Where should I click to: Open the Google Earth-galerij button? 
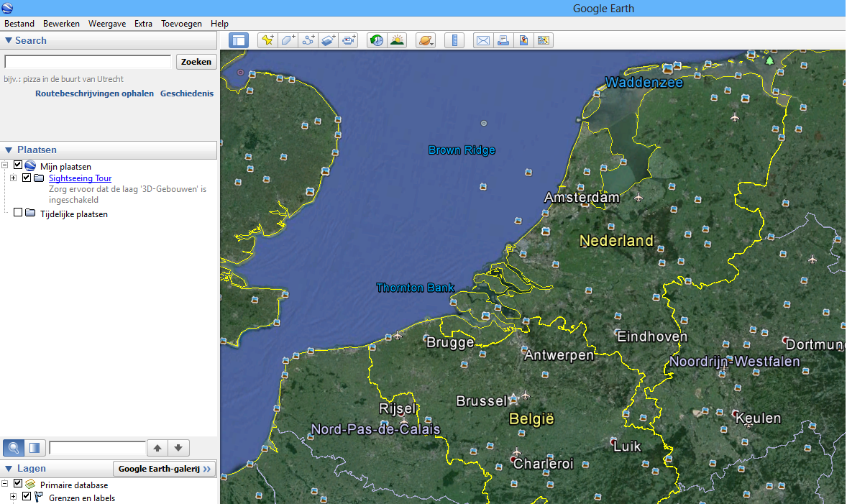[x=164, y=469]
